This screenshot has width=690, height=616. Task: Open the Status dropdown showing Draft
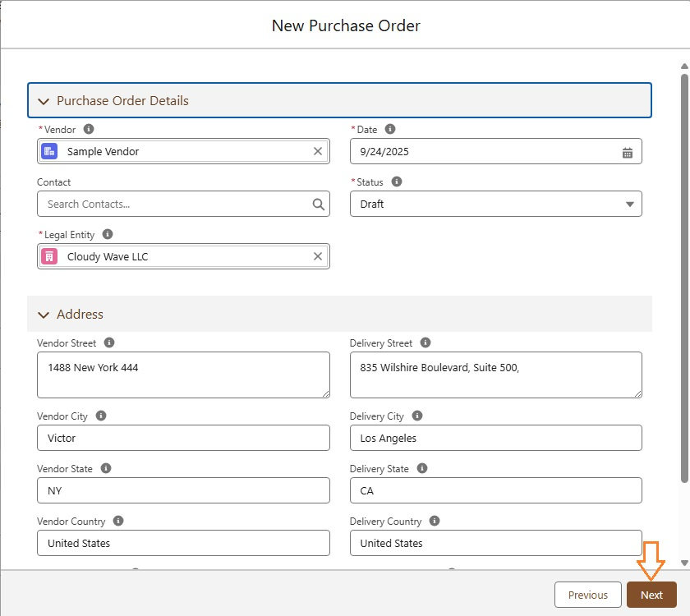(x=495, y=204)
